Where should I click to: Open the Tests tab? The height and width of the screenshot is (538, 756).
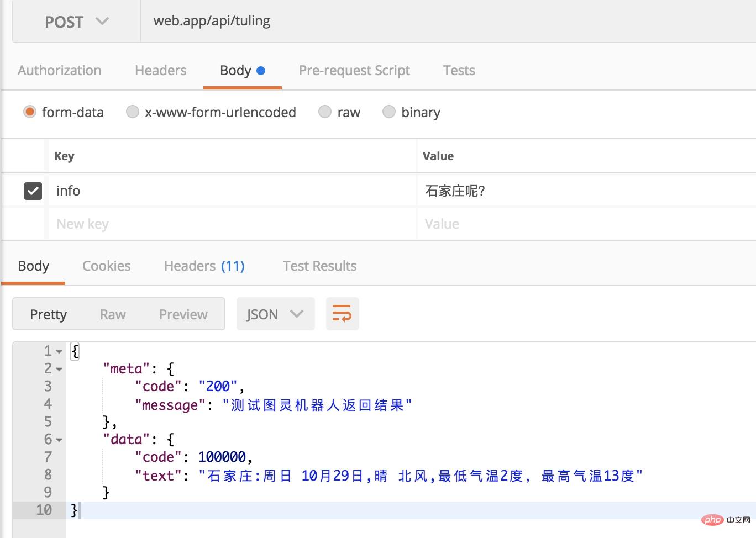click(459, 70)
